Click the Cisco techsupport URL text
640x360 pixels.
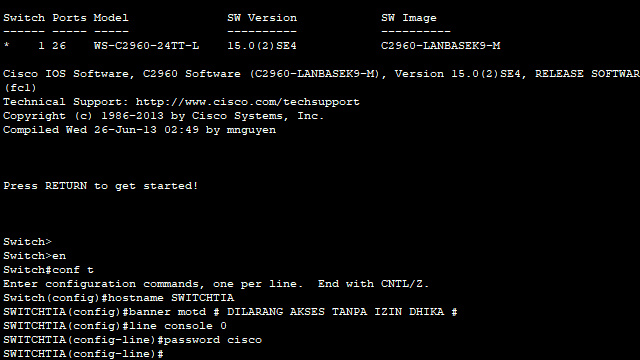pyautogui.click(x=247, y=102)
